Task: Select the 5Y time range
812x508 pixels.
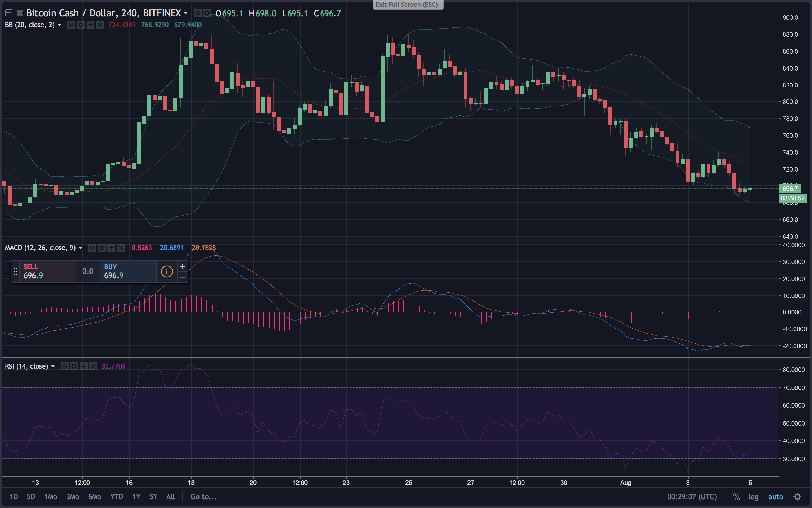Action: tap(153, 497)
